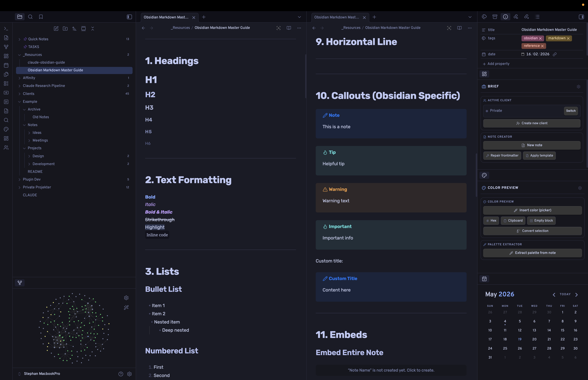The width and height of the screenshot is (588, 380).
Task: Click the New note button
Action: 532,145
